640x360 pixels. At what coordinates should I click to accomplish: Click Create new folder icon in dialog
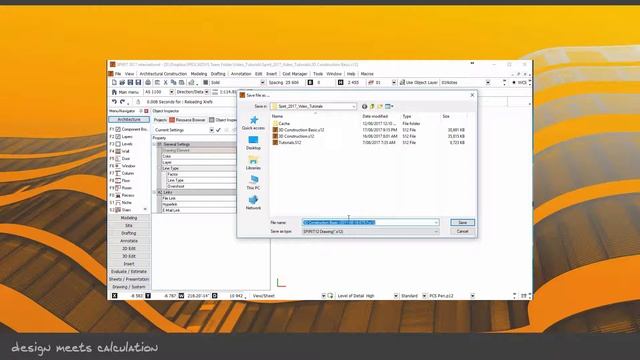(x=380, y=107)
